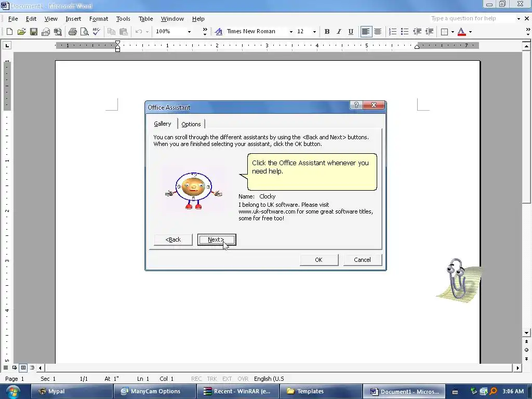This screenshot has width=532, height=399.
Task: Click the tab stop selector on ruler
Action: pos(7,45)
